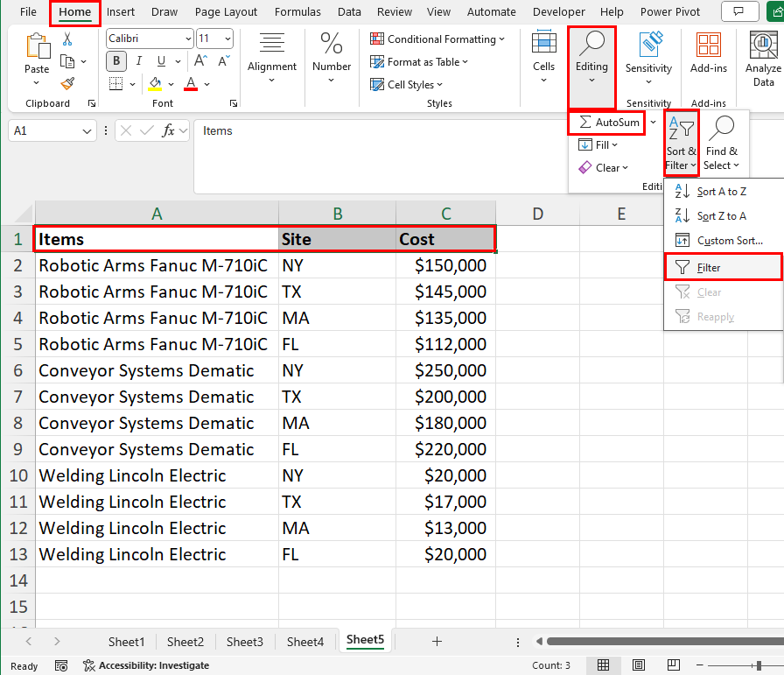
Task: Open Clipboard dialog launcher
Action: tap(92, 103)
